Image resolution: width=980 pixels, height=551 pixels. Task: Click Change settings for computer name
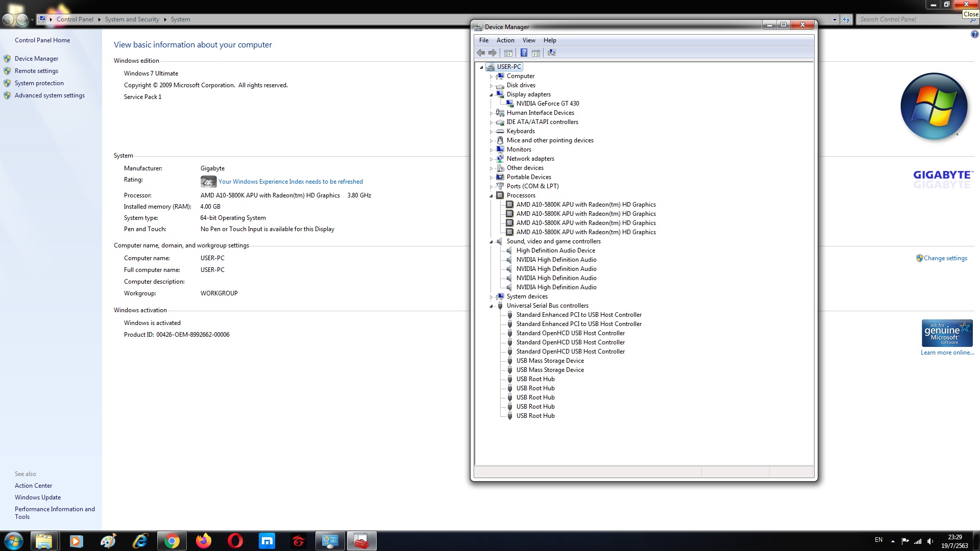[x=945, y=258]
